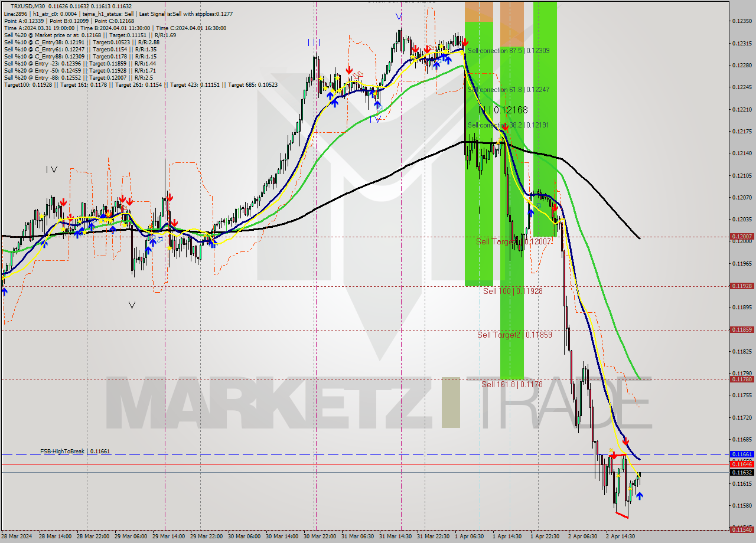Select the 'Sell Target2 | 0.11859' label

click(x=514, y=335)
